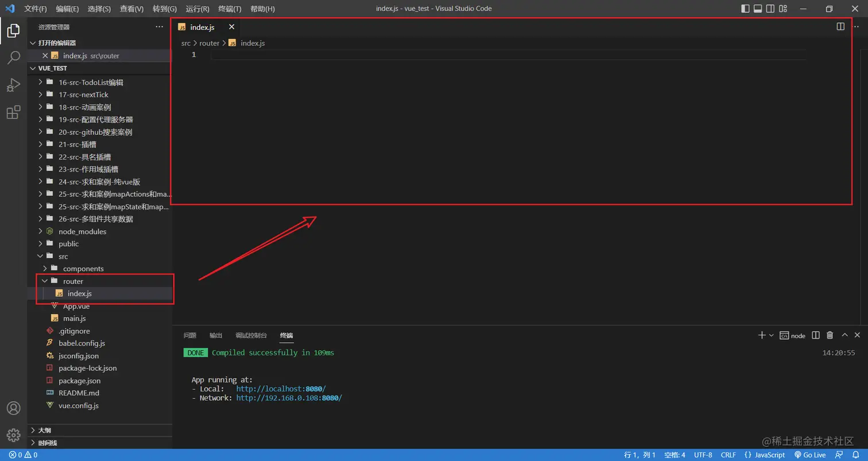Close the terminal panel
Viewport: 868px width, 461px height.
click(x=858, y=335)
